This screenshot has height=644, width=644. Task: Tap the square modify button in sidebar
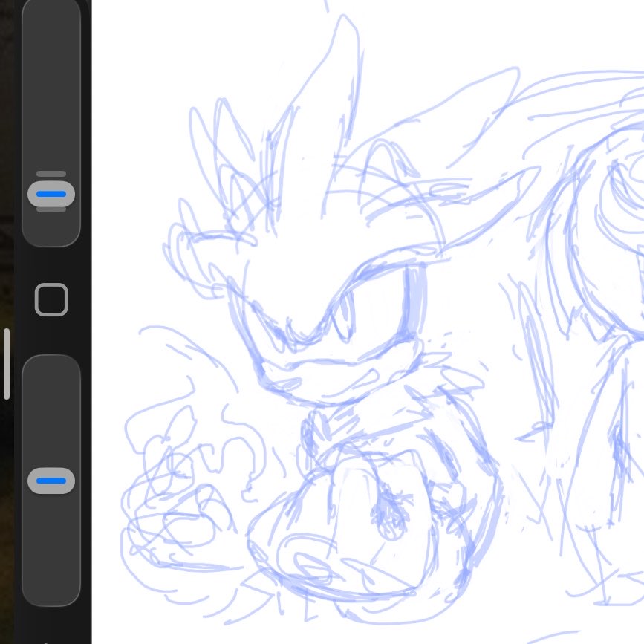pos(51,299)
